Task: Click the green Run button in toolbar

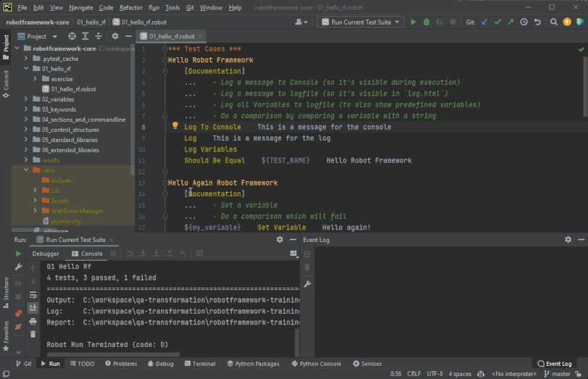Action: point(414,22)
